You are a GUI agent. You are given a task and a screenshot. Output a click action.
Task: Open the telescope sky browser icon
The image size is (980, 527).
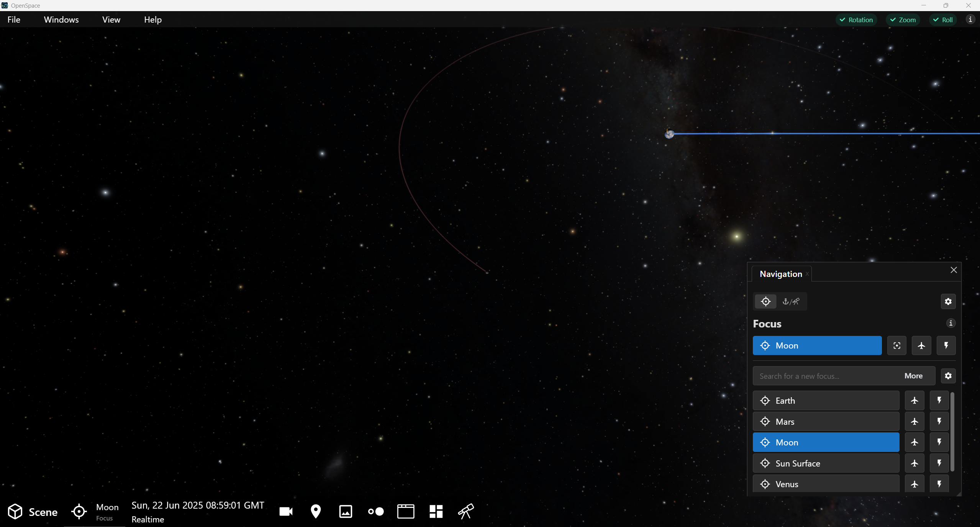(466, 512)
